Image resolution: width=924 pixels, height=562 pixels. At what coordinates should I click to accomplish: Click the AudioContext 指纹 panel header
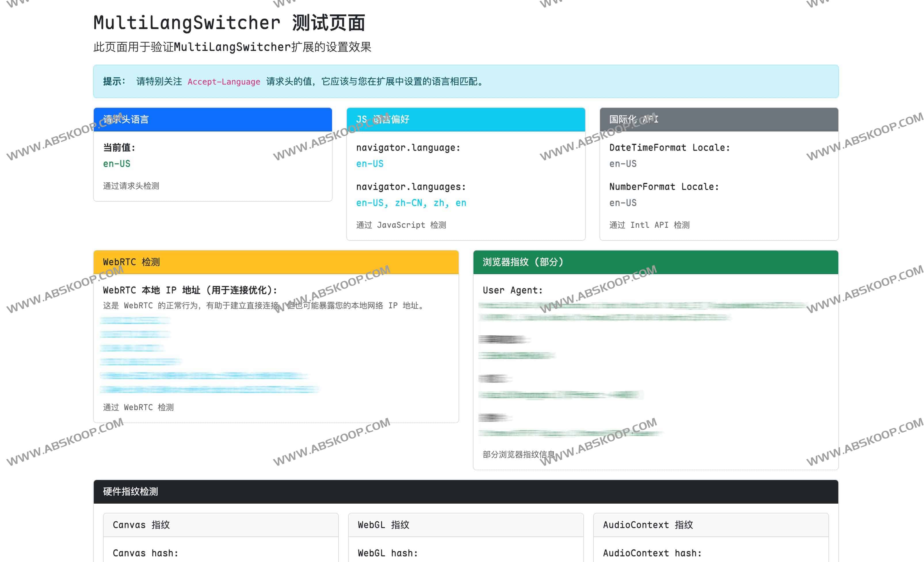[x=711, y=525]
